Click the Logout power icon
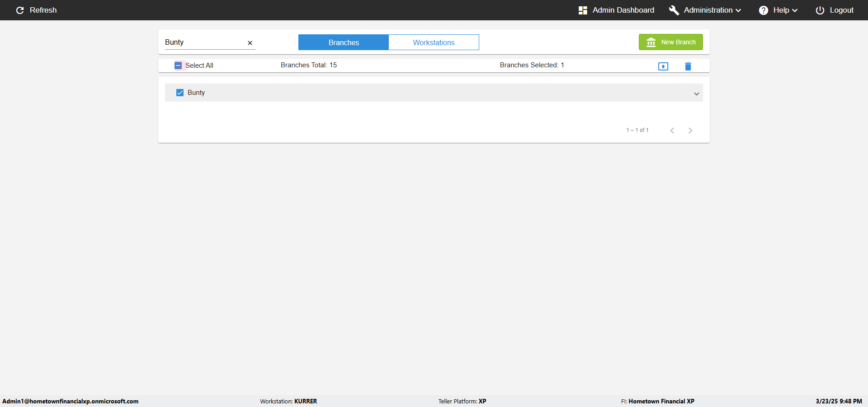The width and height of the screenshot is (868, 407). click(x=820, y=10)
